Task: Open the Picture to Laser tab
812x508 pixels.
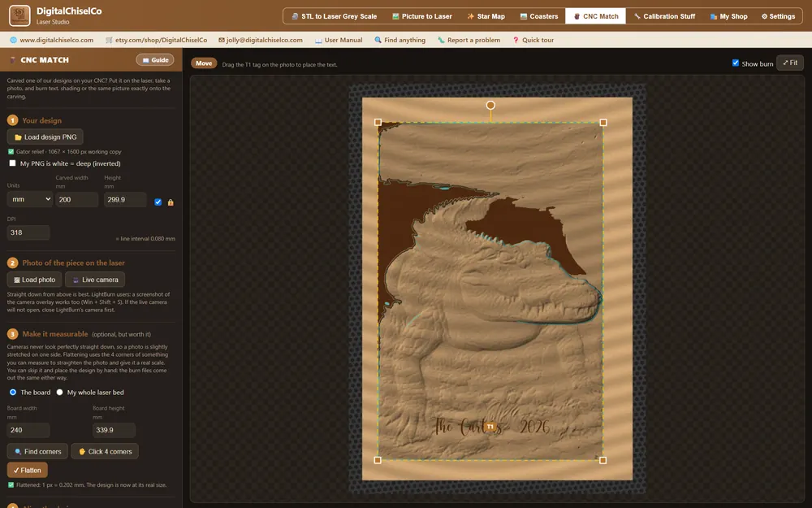Action: (x=422, y=16)
